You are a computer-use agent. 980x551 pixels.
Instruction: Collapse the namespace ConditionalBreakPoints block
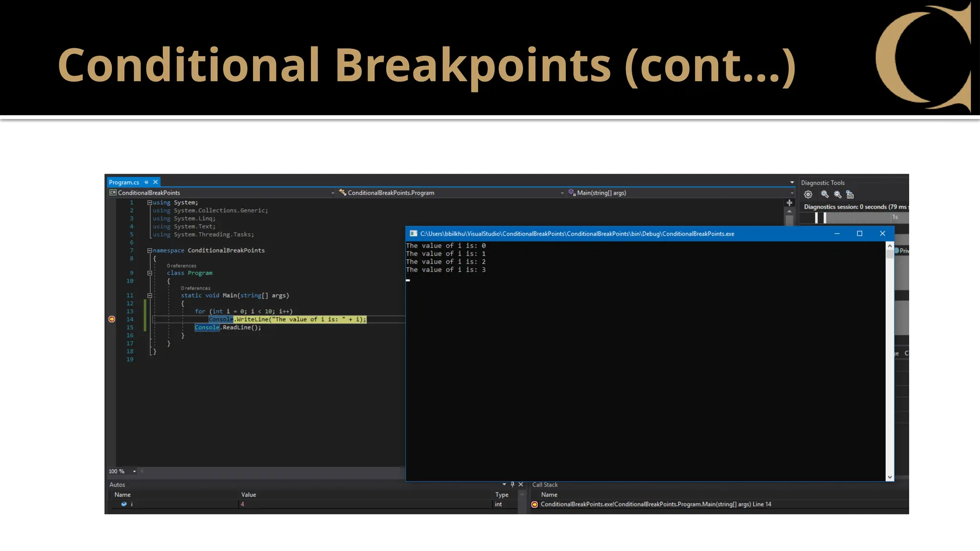click(x=149, y=251)
